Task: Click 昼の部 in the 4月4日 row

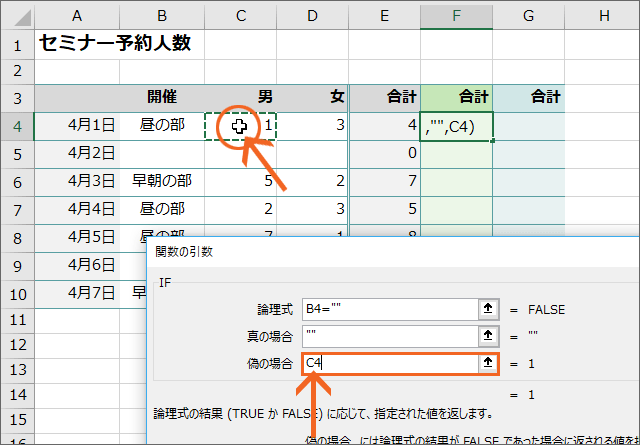Action: tap(162, 210)
